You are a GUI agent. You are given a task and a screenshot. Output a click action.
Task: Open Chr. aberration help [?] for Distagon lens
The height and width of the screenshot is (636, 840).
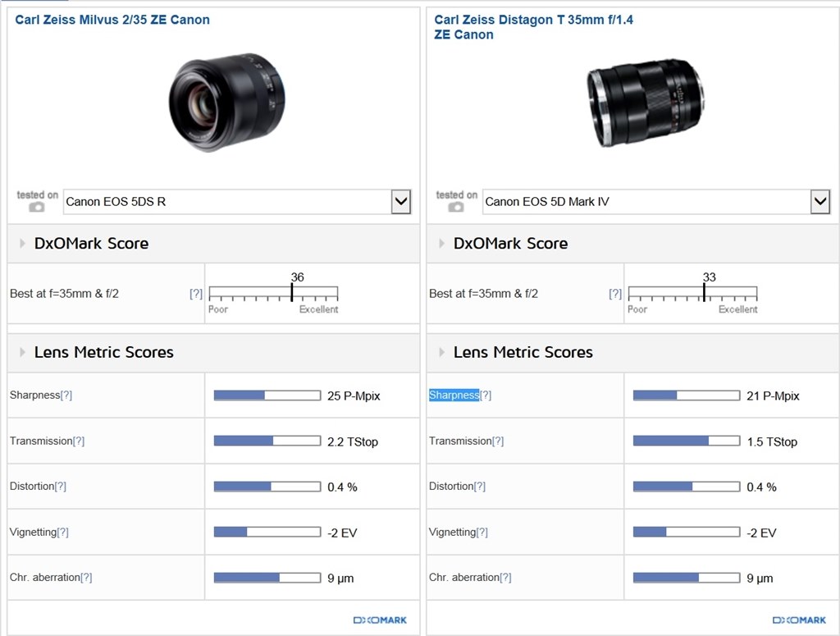click(x=505, y=577)
